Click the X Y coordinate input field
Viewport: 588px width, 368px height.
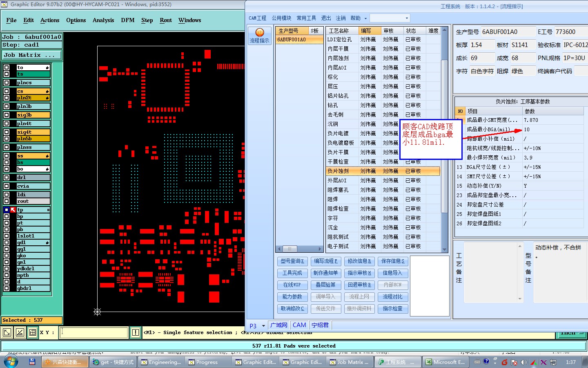(x=94, y=332)
